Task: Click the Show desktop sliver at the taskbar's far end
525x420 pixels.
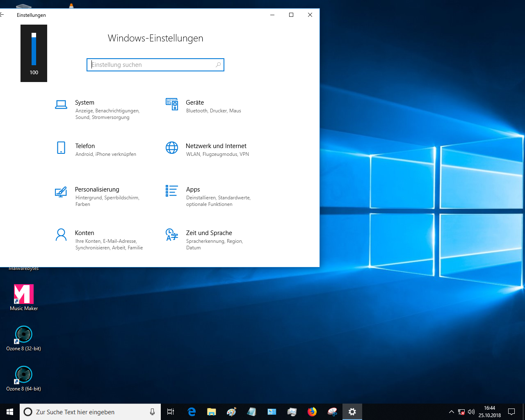Action: (x=524, y=412)
